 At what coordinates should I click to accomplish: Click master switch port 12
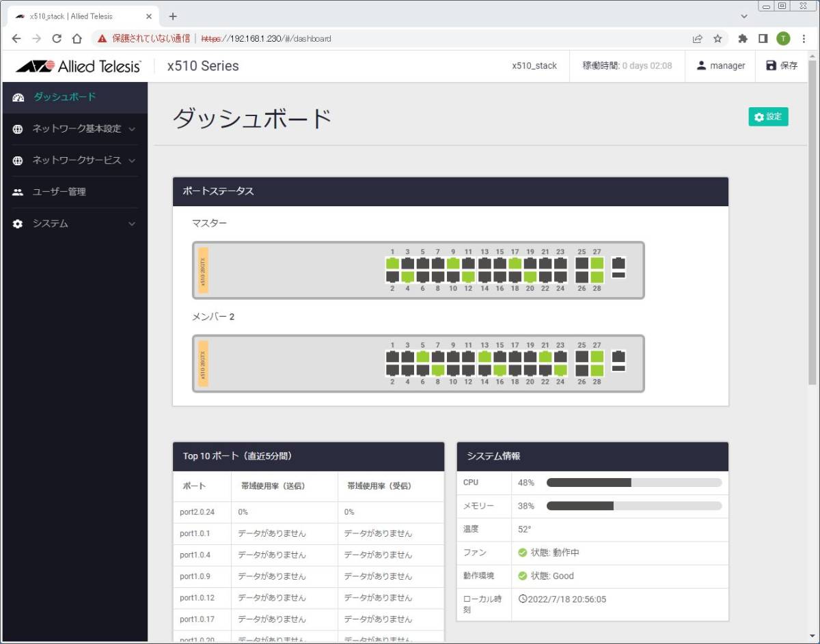(x=468, y=277)
